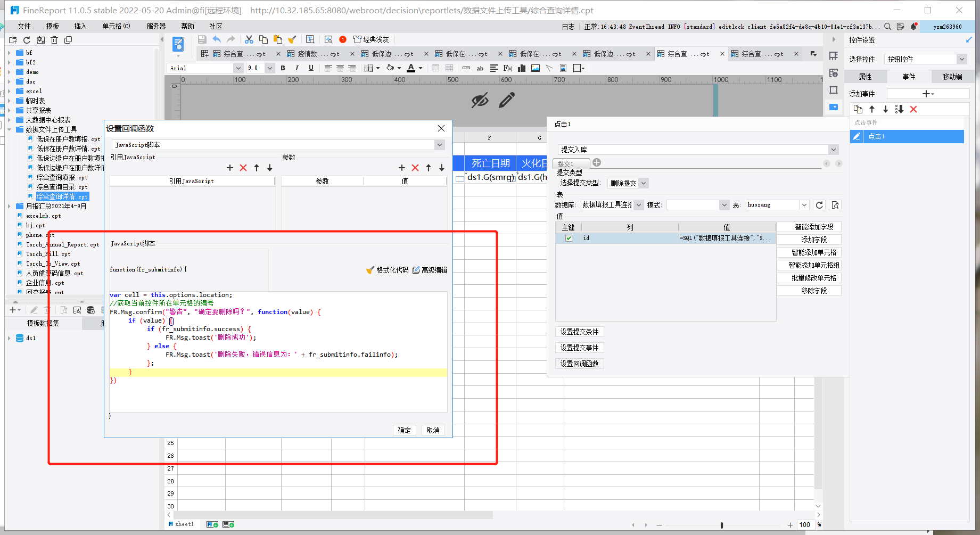Refresh the table list next to huozang
Image resolution: width=980 pixels, height=535 pixels.
(819, 205)
